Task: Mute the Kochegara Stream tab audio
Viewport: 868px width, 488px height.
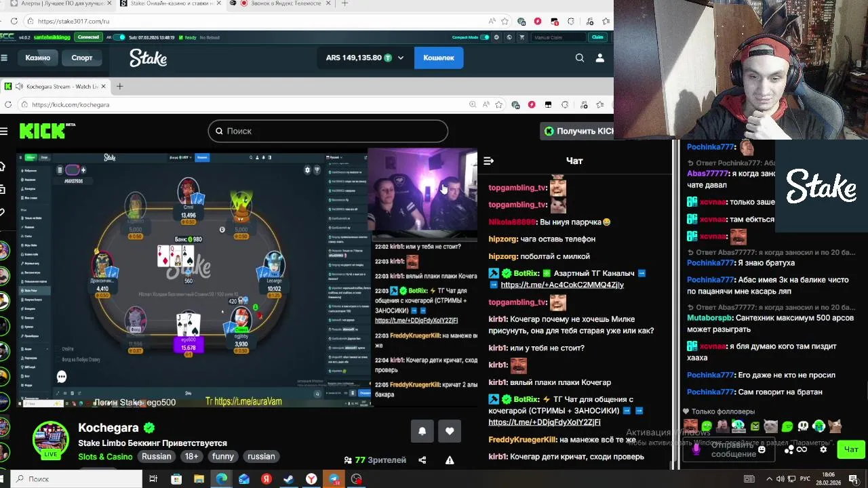Action: 19,86
